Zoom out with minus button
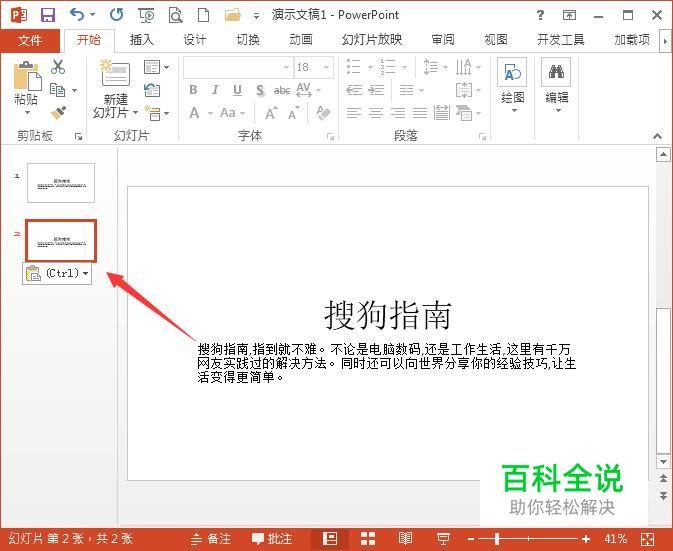The height and width of the screenshot is (551, 673). pyautogui.click(x=471, y=539)
